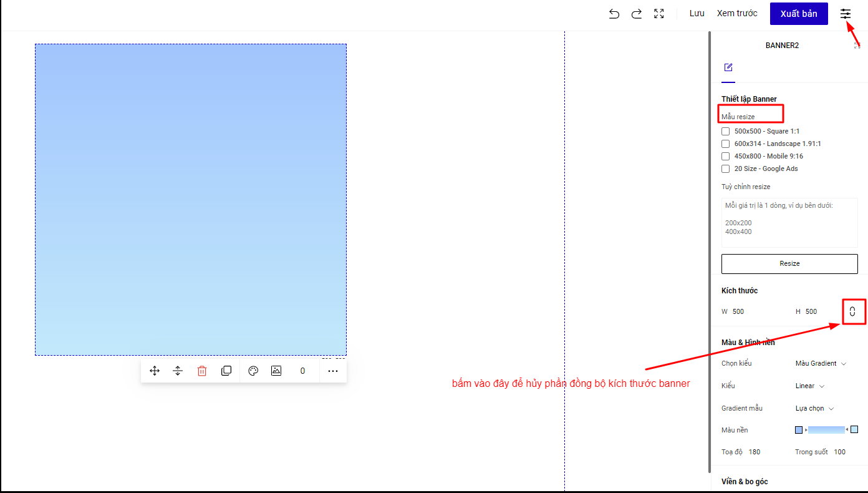The height and width of the screenshot is (493, 868).
Task: Tick the 450x800 Mobile 9:16 checkbox
Action: point(726,157)
